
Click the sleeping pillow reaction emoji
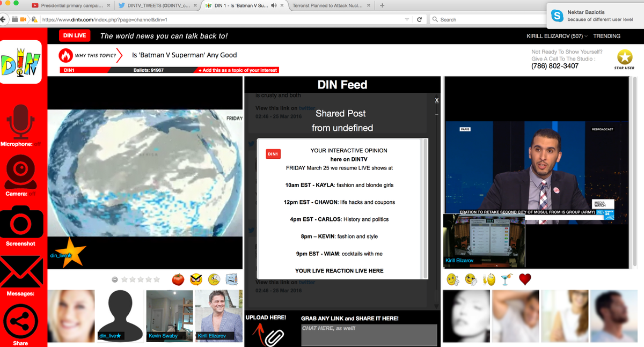231,279
